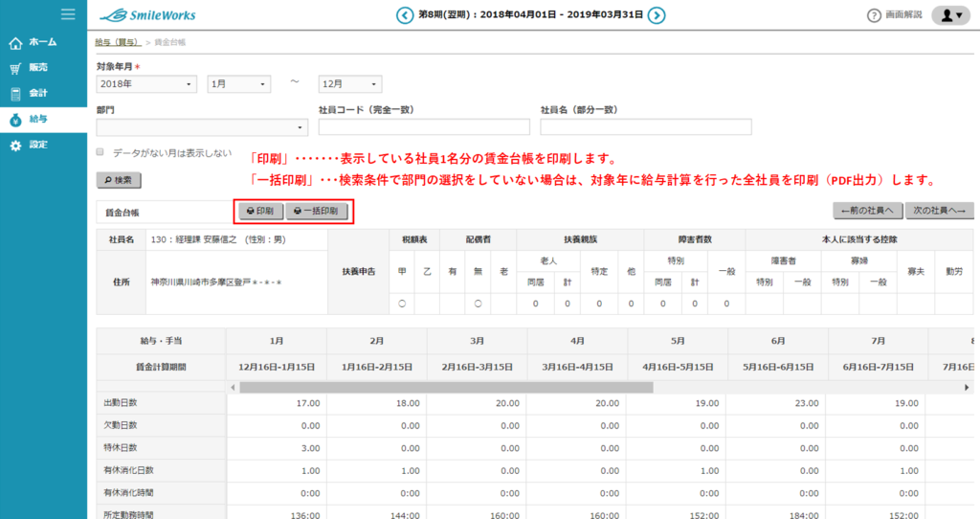
Task: Click the 印刷 print button
Action: [x=260, y=212]
